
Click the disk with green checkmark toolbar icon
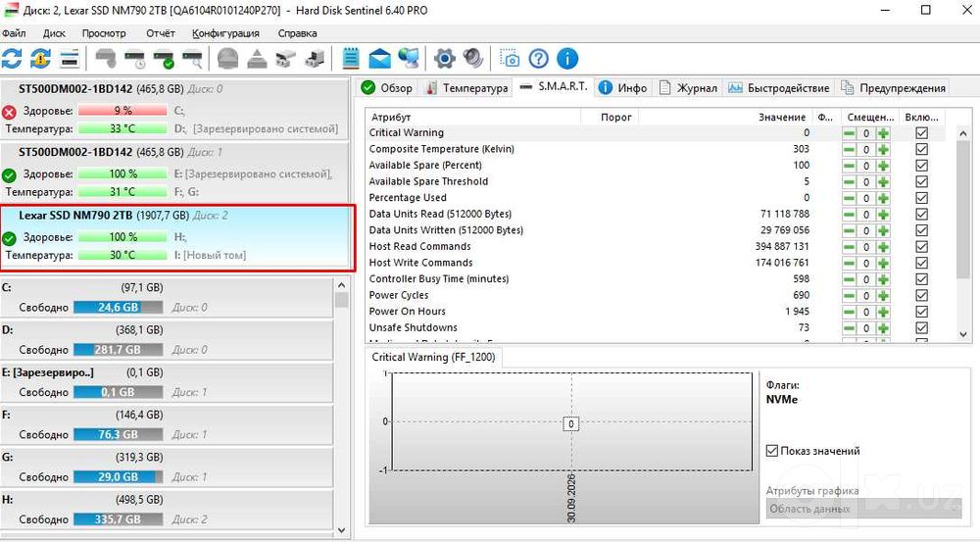click(x=164, y=59)
